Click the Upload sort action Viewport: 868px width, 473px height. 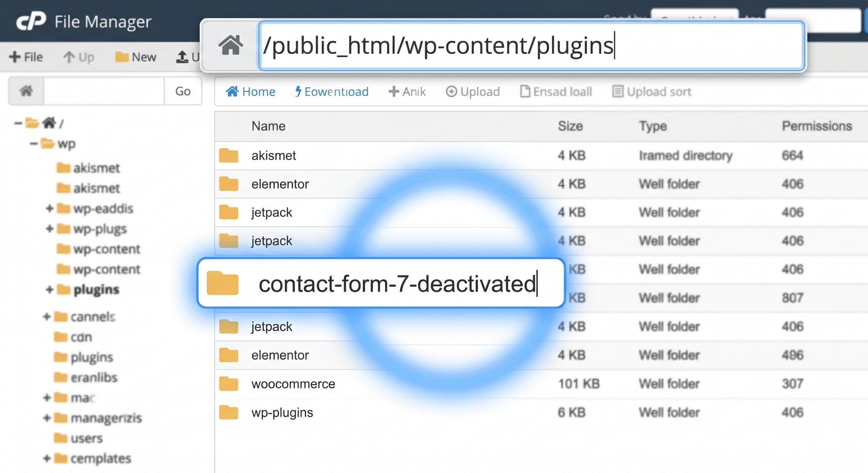pyautogui.click(x=652, y=91)
